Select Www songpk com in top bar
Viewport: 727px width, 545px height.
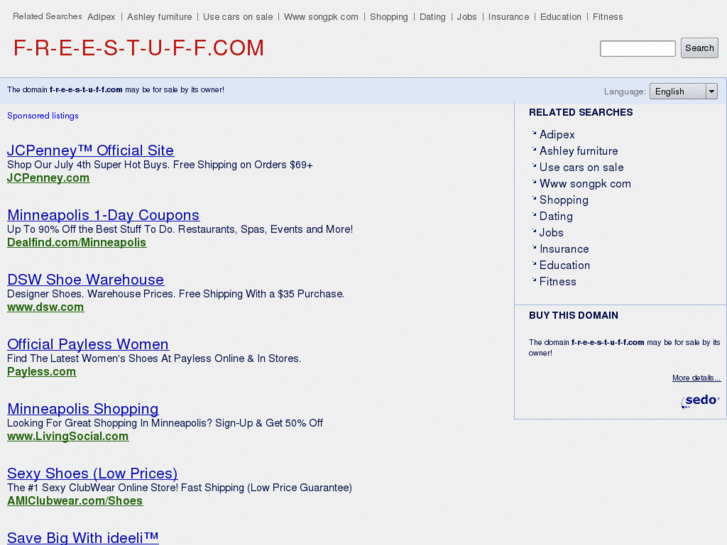click(321, 17)
